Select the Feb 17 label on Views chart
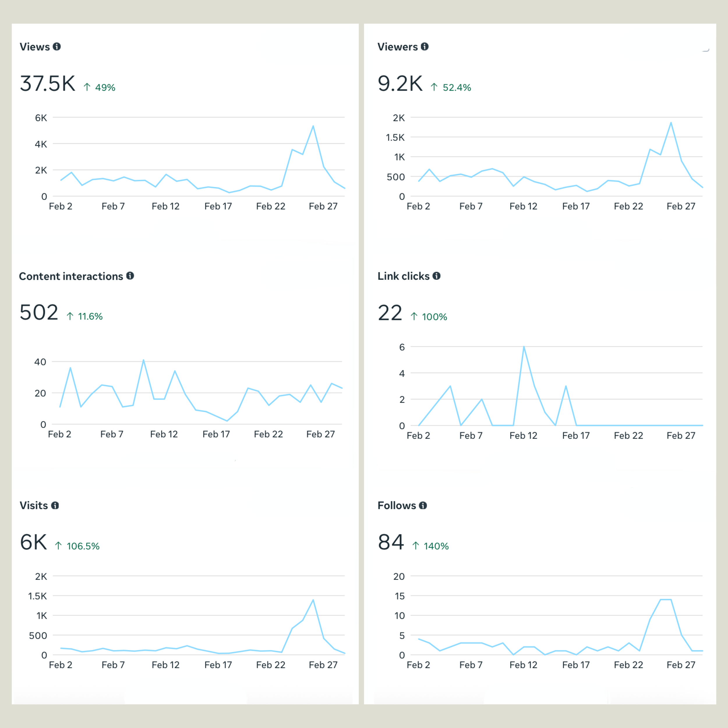This screenshot has height=728, width=728. click(x=218, y=206)
